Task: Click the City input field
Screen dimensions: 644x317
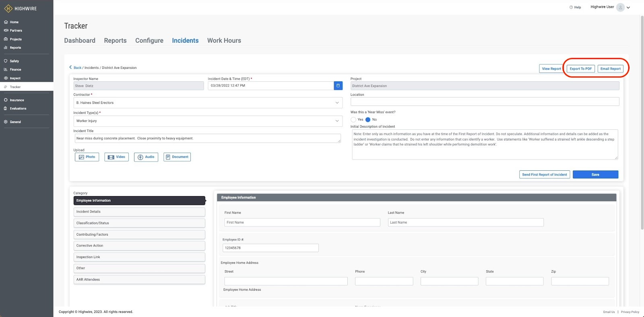Action: [x=449, y=281]
